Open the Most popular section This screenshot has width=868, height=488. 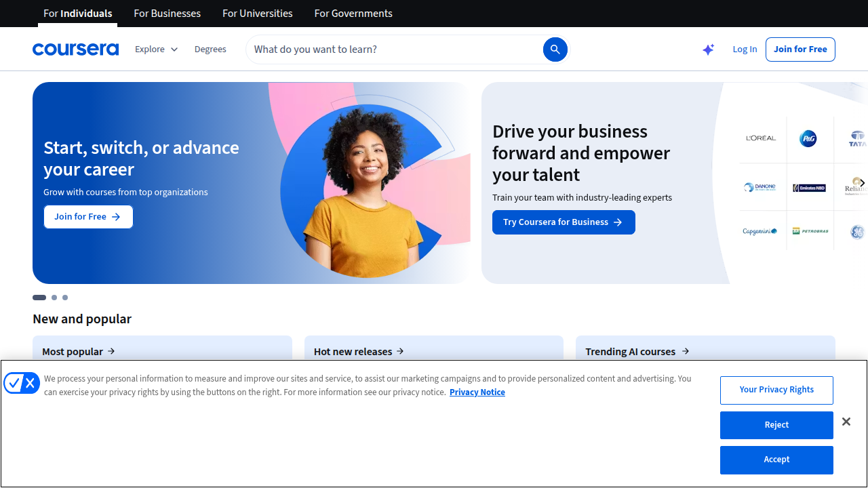tap(79, 351)
